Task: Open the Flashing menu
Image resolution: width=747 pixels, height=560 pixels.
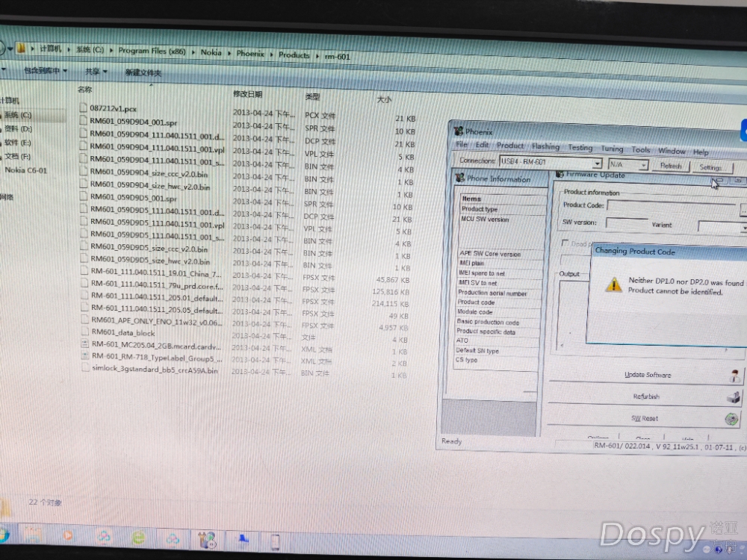Action: [x=545, y=147]
